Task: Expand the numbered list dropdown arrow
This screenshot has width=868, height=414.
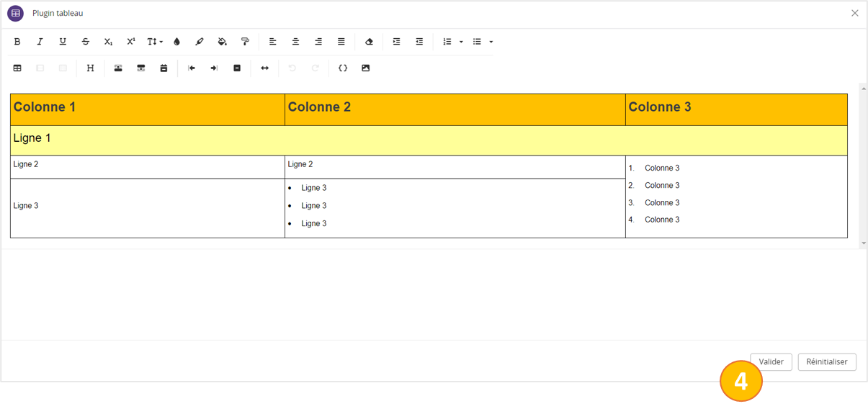Action: (x=461, y=42)
